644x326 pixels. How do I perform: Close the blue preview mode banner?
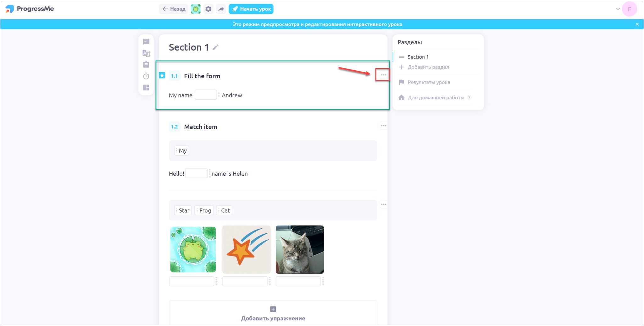click(x=637, y=24)
